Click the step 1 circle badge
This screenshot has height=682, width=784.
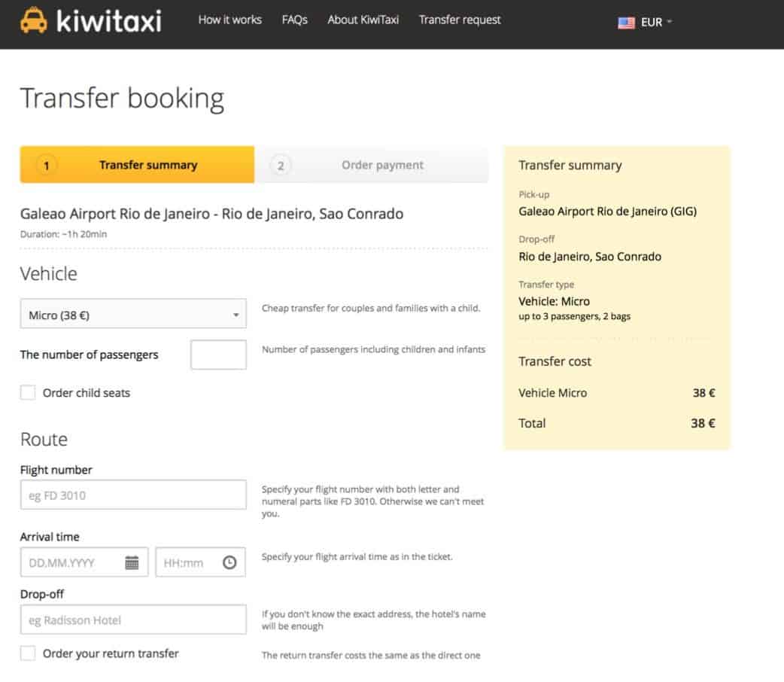pos(46,166)
